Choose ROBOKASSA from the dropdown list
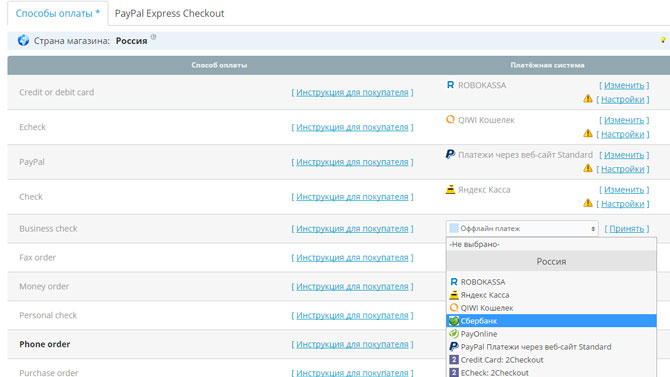 click(x=551, y=282)
